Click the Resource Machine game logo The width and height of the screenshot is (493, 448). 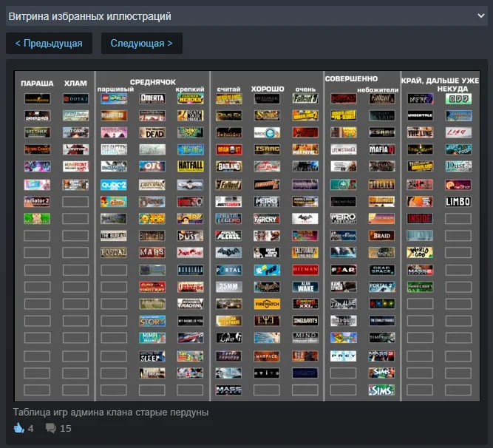(x=190, y=304)
